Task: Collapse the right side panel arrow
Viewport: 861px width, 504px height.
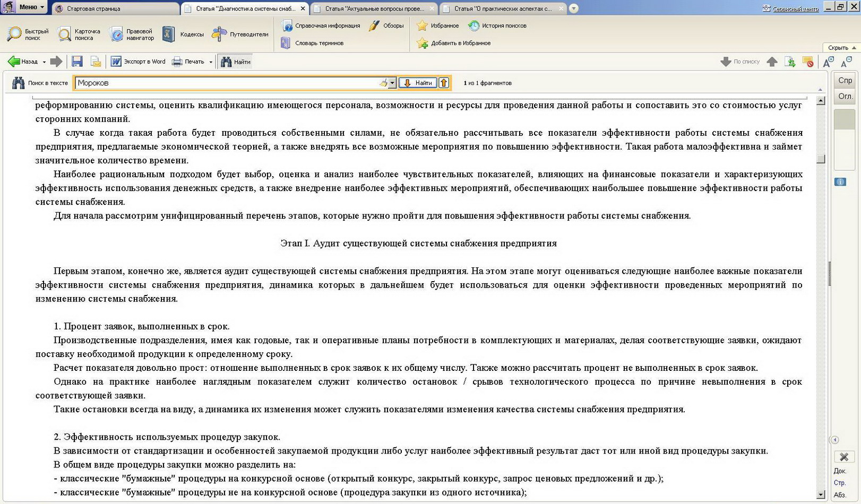Action: [834, 440]
